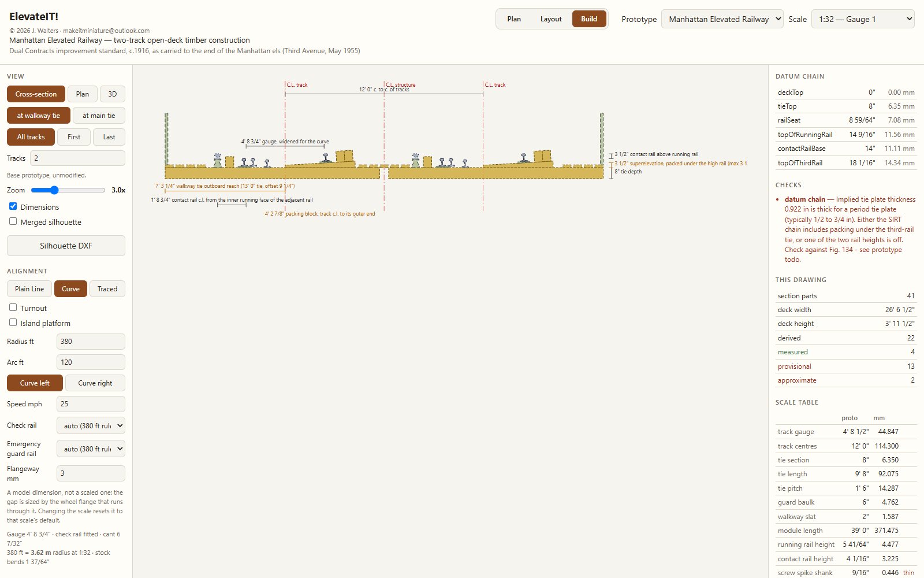Click the Speed mph field
This screenshot has width=924, height=578.
click(91, 404)
